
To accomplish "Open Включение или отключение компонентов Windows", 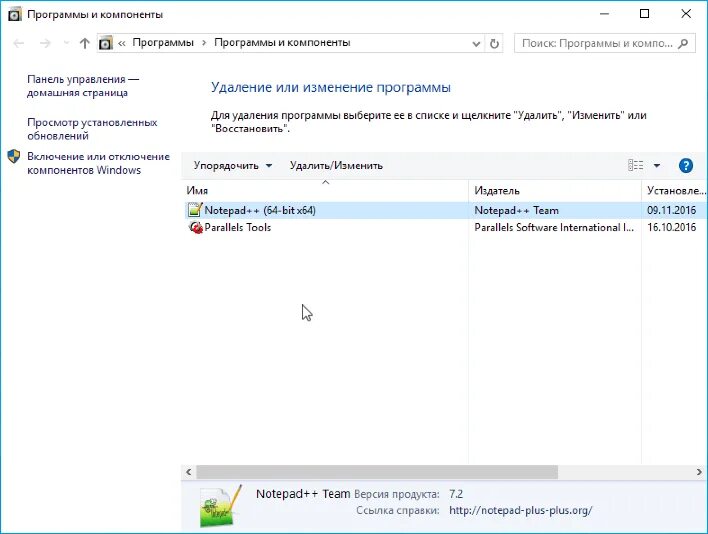I will 98,163.
